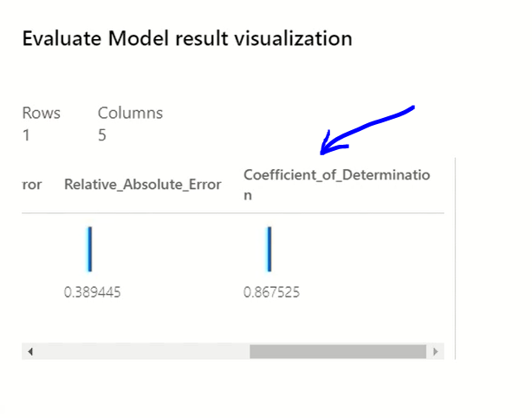Select the value 0.867525 cell

click(x=271, y=292)
